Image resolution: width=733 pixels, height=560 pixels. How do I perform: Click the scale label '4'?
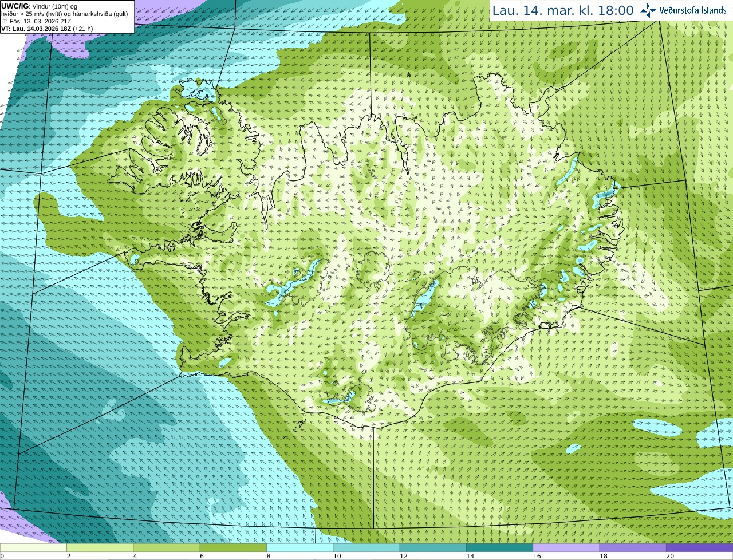(135, 556)
